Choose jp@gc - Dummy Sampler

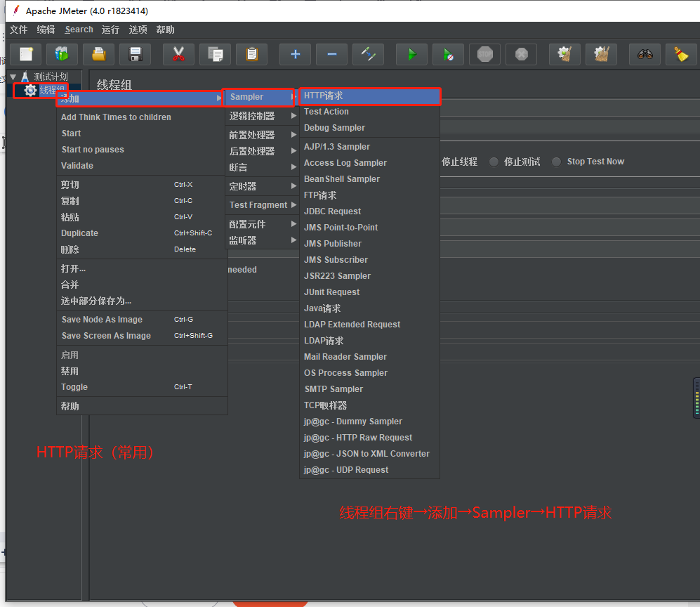(x=370, y=422)
